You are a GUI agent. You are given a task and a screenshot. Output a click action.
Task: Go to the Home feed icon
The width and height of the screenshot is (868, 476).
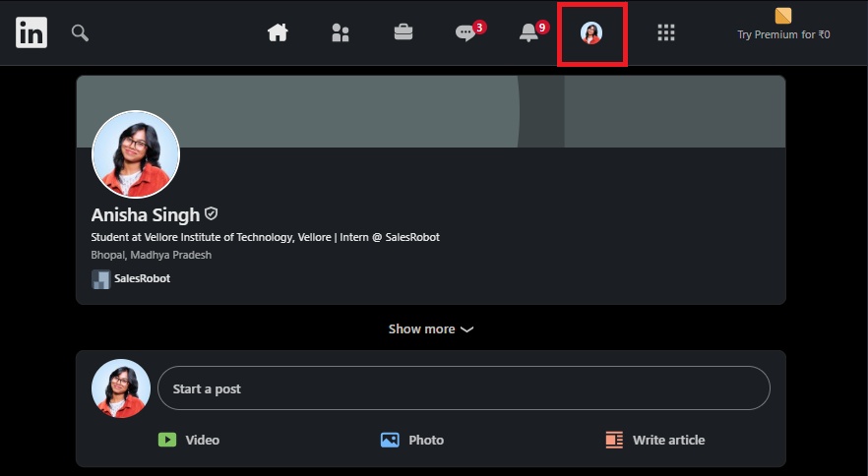point(278,32)
